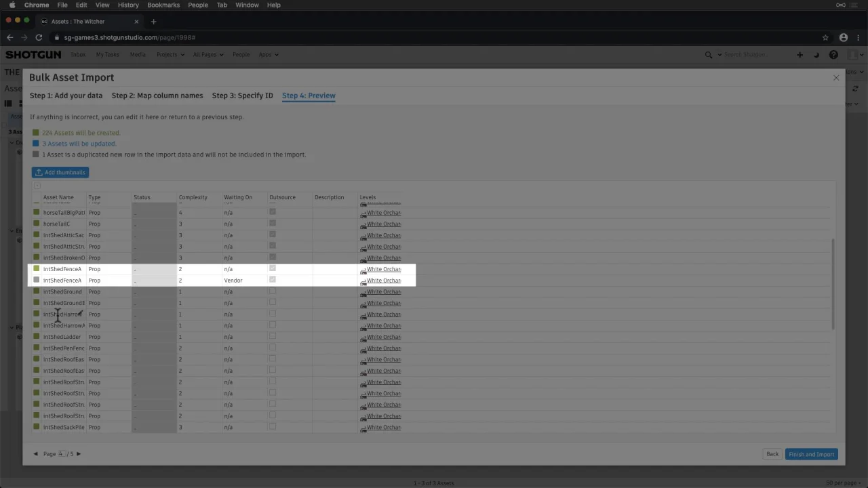The image size is (868, 488).
Task: Switch to Step 2: Map column names
Action: tap(157, 96)
